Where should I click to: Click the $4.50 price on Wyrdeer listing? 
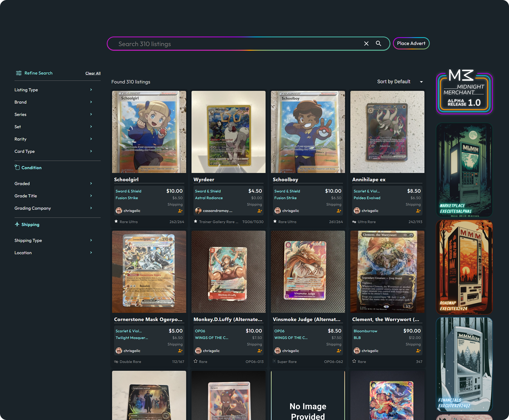click(255, 191)
